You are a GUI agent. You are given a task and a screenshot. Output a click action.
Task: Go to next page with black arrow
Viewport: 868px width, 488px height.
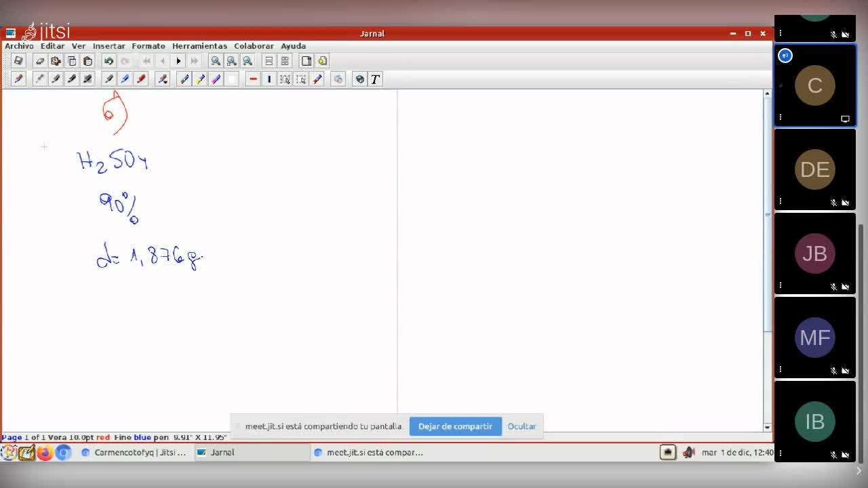(178, 61)
